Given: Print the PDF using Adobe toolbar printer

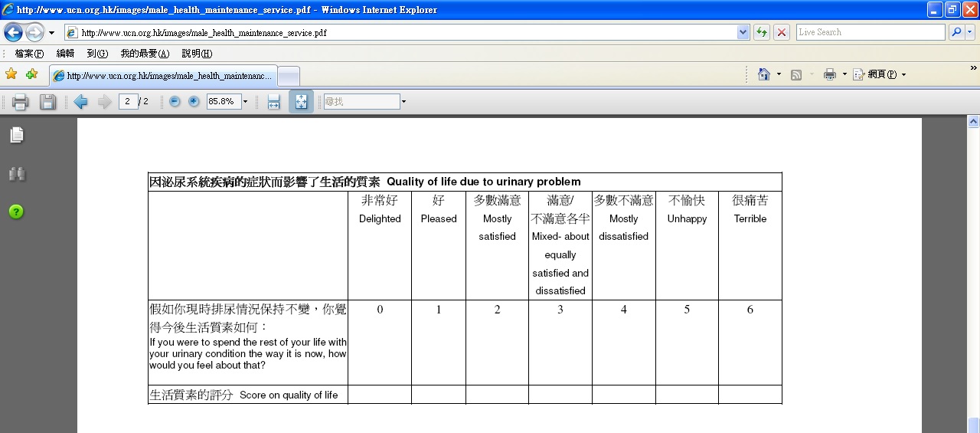Looking at the screenshot, I should 21,102.
